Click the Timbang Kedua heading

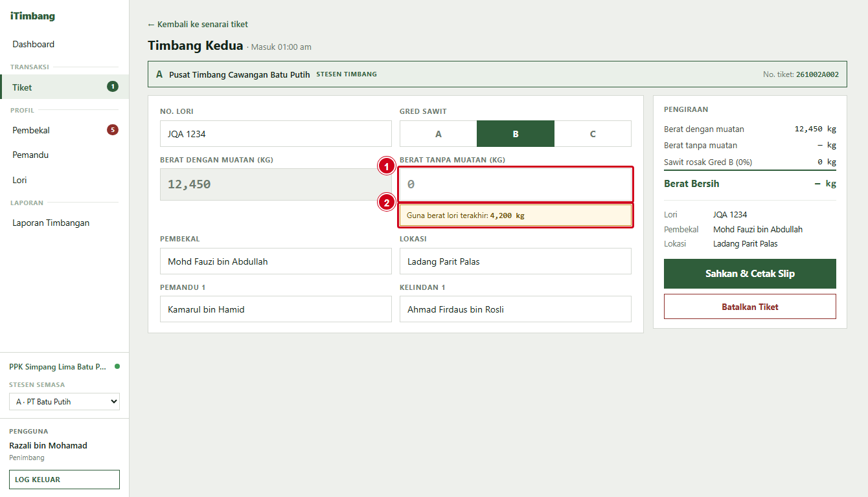point(196,45)
